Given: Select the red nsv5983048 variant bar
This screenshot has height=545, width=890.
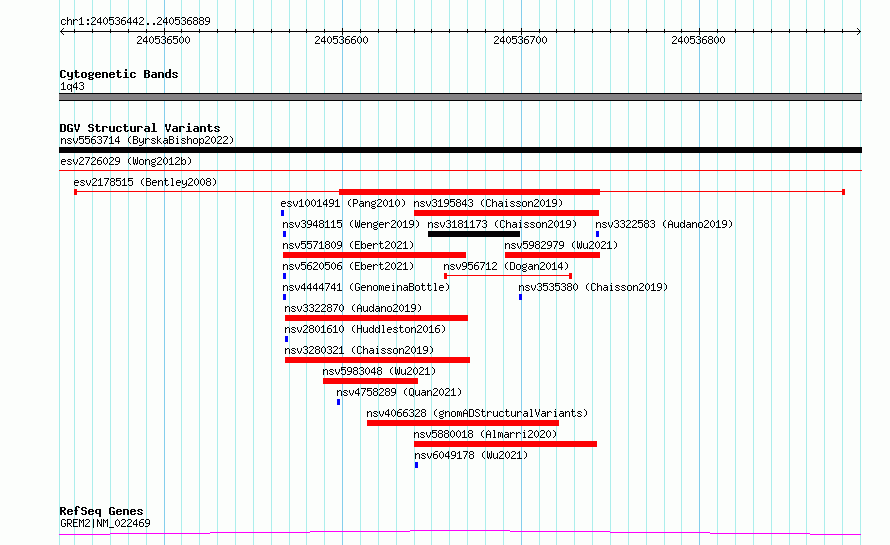Looking at the screenshot, I should coord(370,381).
